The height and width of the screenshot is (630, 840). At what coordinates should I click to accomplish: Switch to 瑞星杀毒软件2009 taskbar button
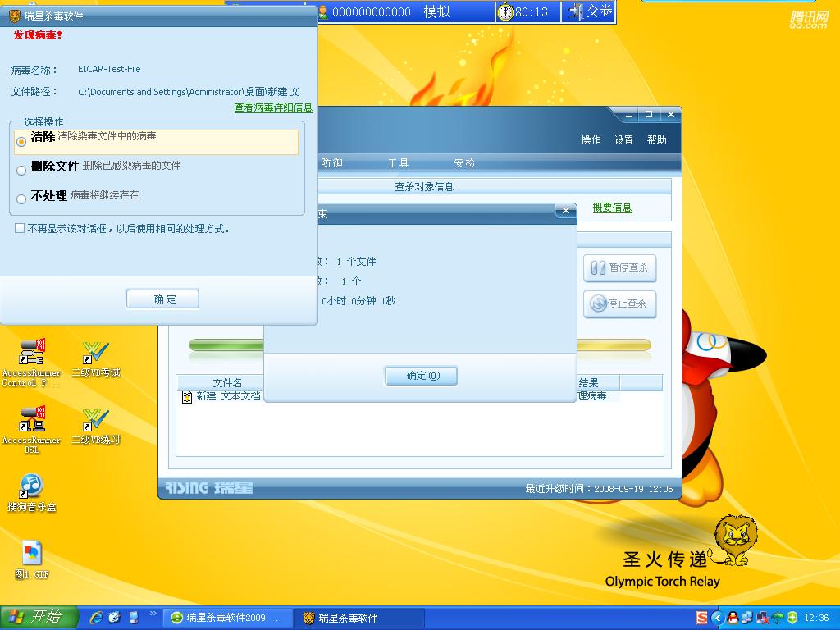227,618
